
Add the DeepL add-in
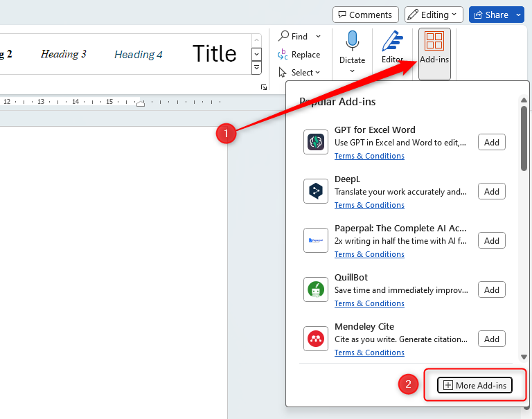click(x=491, y=192)
